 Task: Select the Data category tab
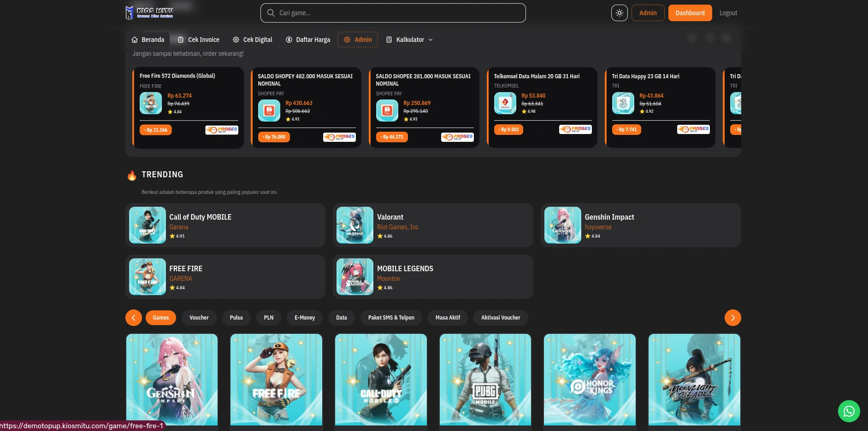click(342, 318)
